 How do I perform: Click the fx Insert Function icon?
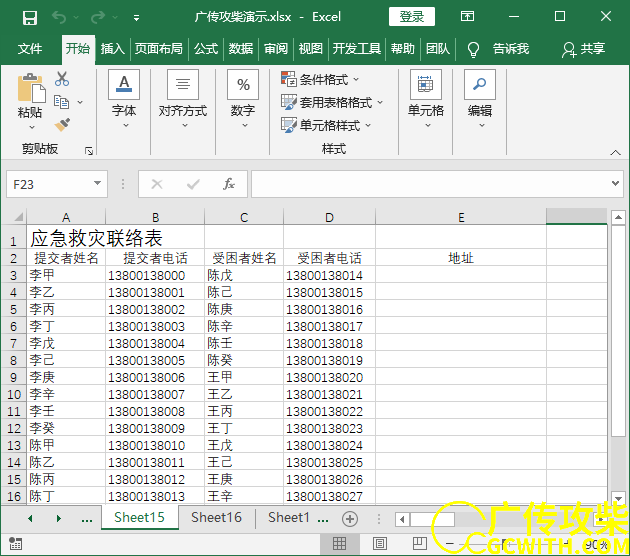click(x=229, y=184)
